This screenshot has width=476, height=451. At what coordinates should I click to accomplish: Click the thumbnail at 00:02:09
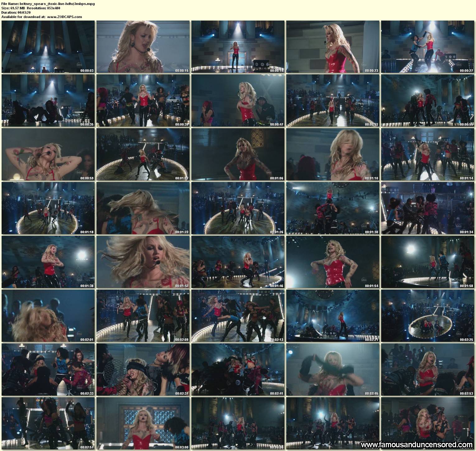(x=143, y=316)
